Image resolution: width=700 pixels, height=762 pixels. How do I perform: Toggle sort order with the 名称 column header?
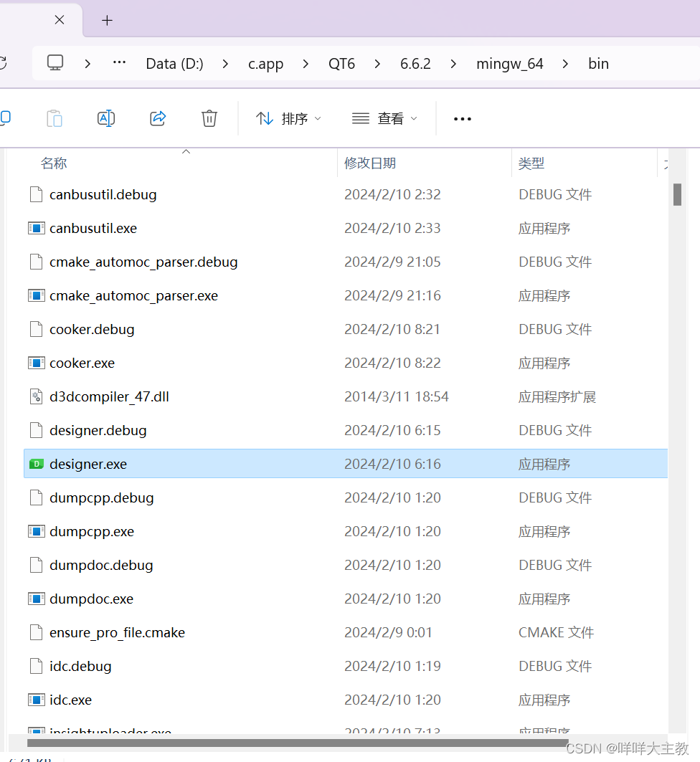pyautogui.click(x=54, y=163)
